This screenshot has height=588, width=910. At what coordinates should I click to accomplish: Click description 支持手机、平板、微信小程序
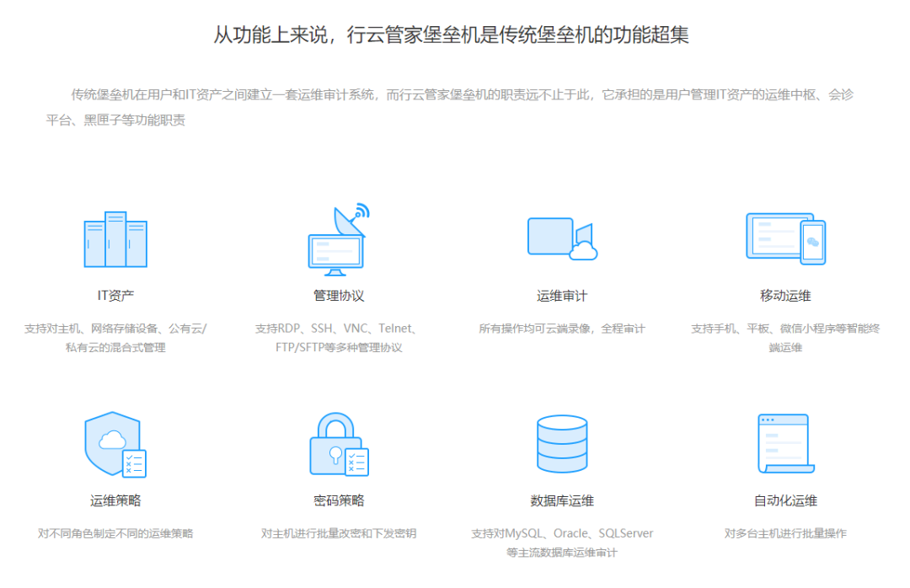click(x=785, y=338)
